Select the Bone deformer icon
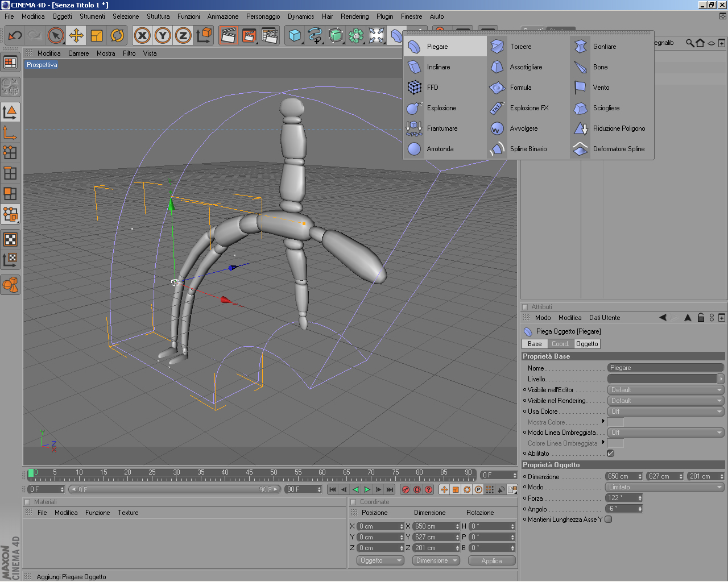 click(x=580, y=67)
